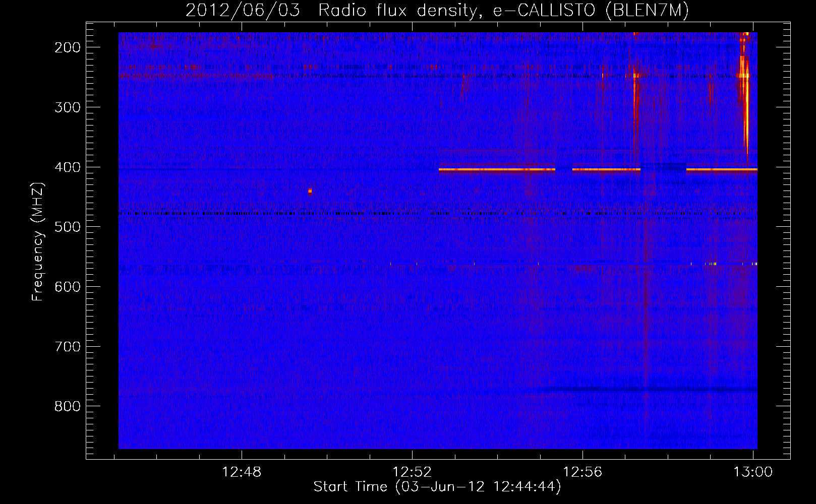Click the 12:56 time tick label
The width and height of the screenshot is (816, 504).
pyautogui.click(x=583, y=472)
